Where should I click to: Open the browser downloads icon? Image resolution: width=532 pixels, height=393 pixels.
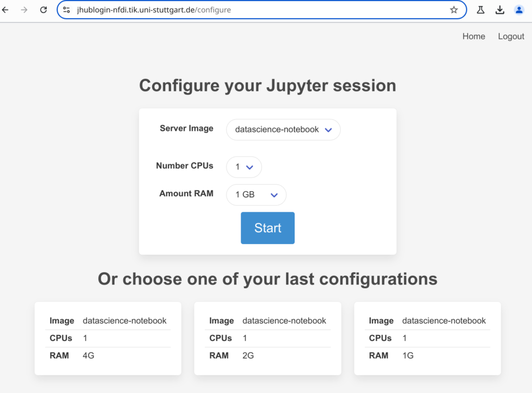tap(500, 10)
